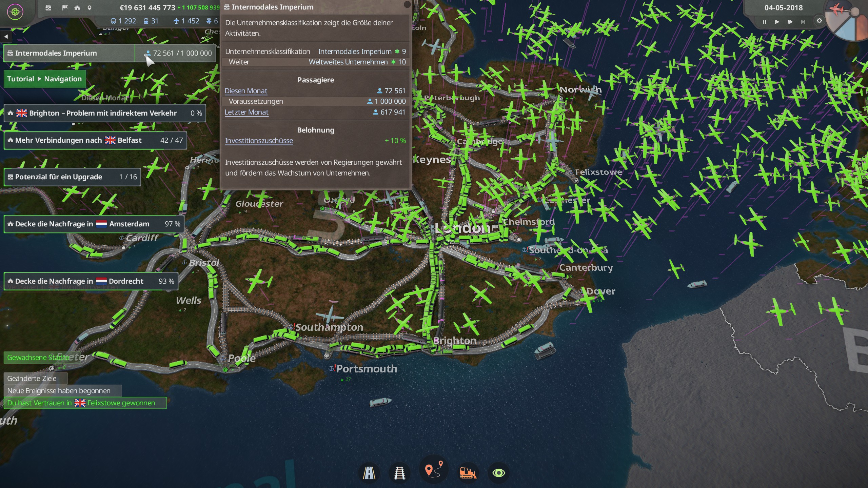Image resolution: width=868 pixels, height=488 pixels.
Task: Click the house icon in top bar
Action: (x=77, y=7)
